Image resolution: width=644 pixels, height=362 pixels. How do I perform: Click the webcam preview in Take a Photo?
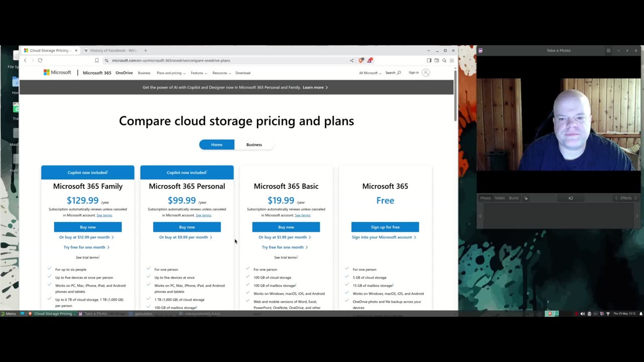tap(559, 125)
